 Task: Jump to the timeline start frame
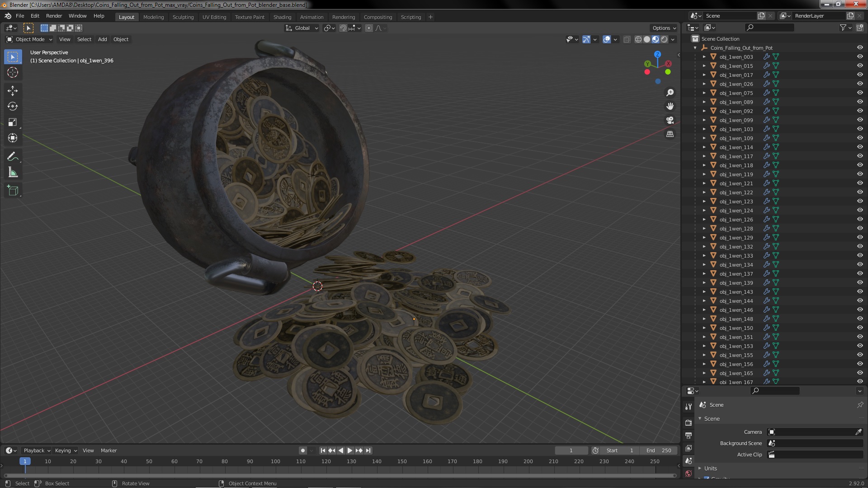323,450
